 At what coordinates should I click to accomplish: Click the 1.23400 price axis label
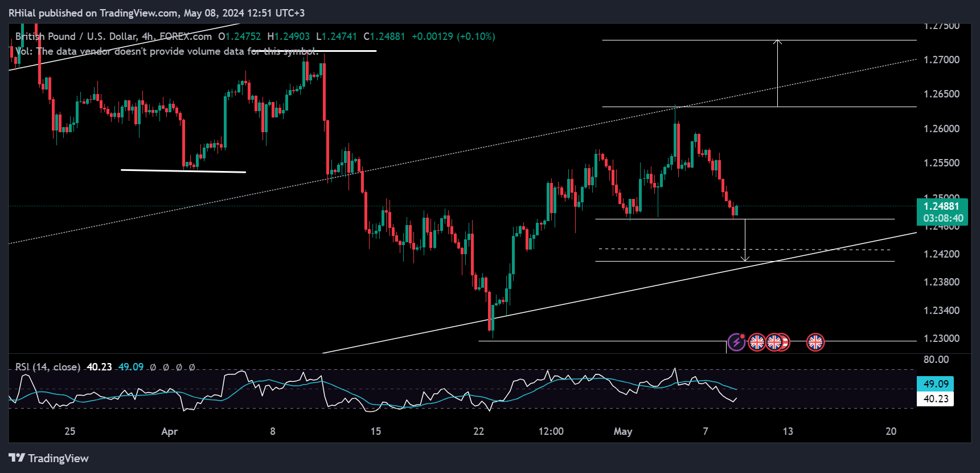tap(941, 311)
